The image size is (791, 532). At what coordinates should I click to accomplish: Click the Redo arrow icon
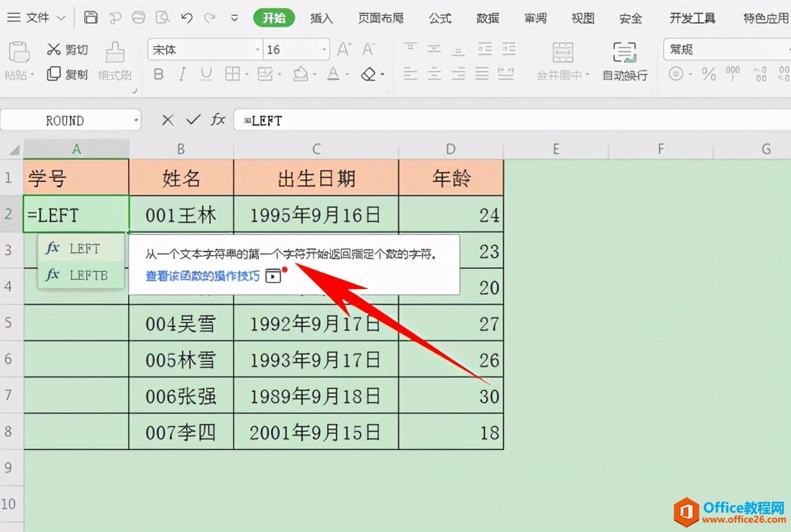(210, 18)
